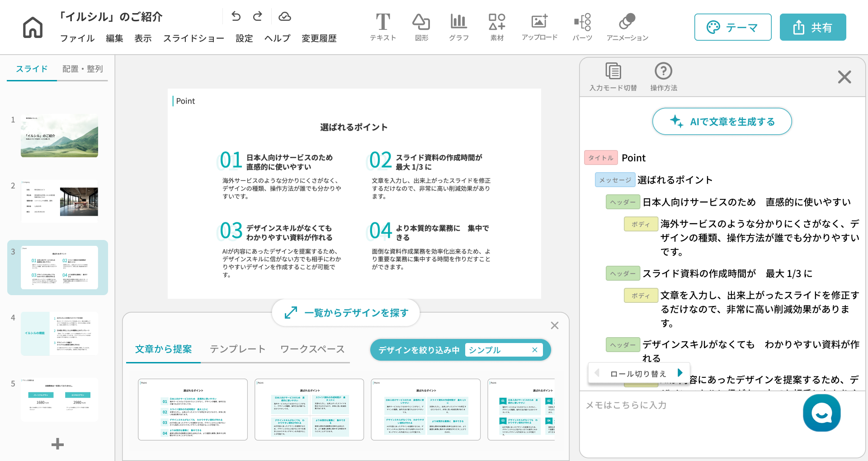Viewport: 868px width, 461px height.
Task: Click the cloud save icon
Action: [284, 17]
